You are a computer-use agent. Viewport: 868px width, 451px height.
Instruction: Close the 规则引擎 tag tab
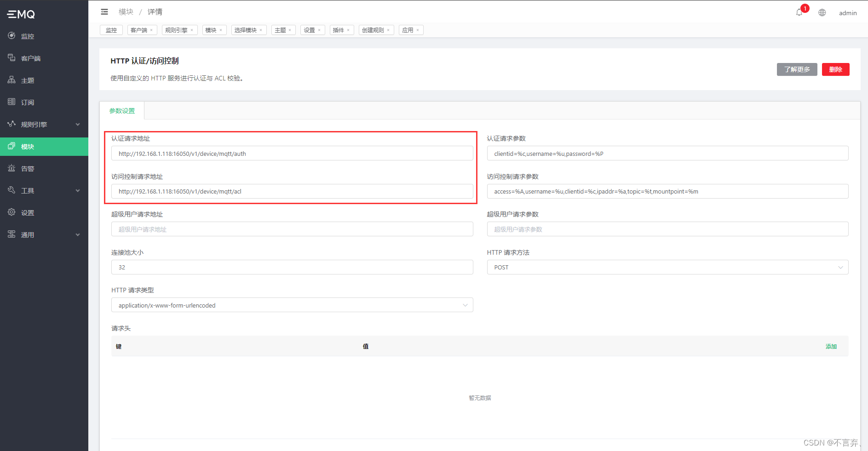[x=192, y=30]
